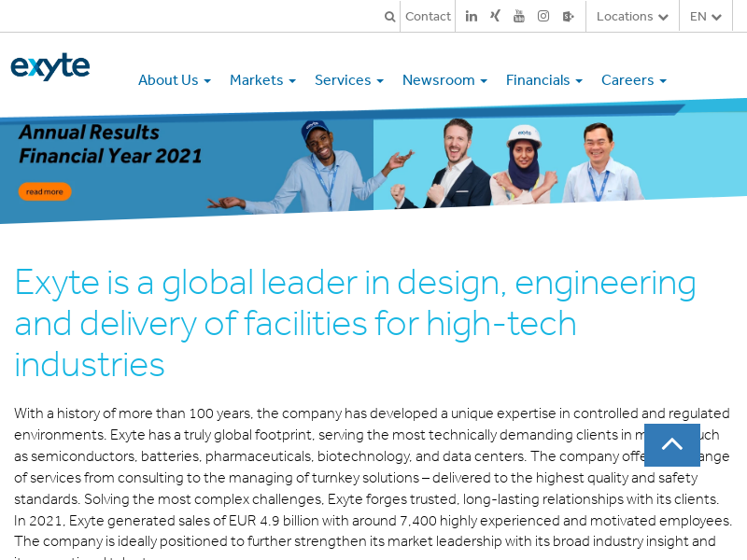Open the EN language selector
This screenshot has height=560, width=747.
point(706,17)
